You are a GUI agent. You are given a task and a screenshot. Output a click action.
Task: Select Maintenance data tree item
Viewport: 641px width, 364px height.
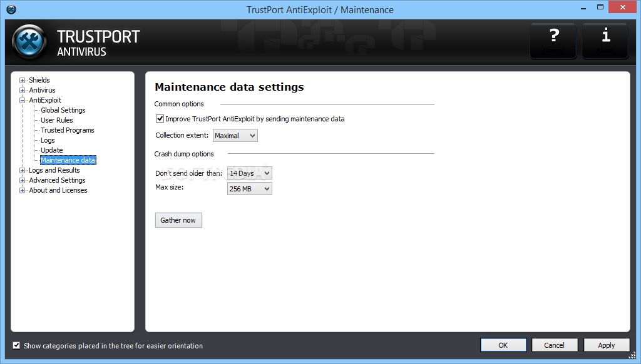[x=68, y=160]
